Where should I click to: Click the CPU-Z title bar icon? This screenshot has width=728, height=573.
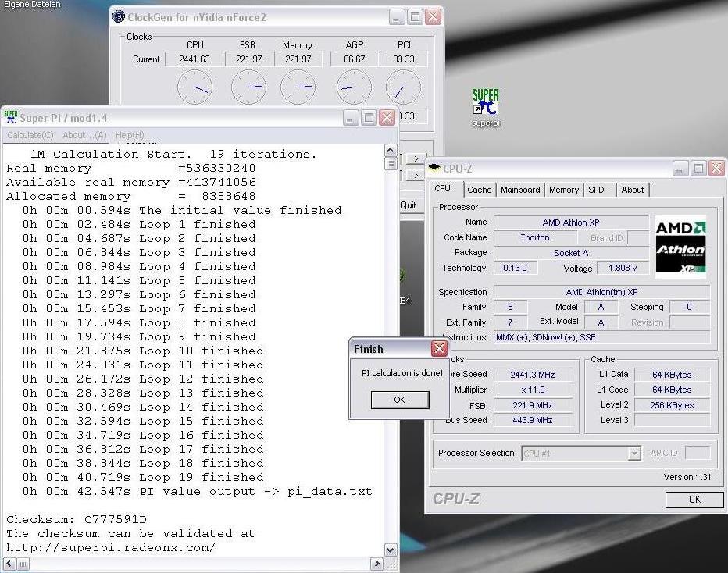[x=434, y=168]
